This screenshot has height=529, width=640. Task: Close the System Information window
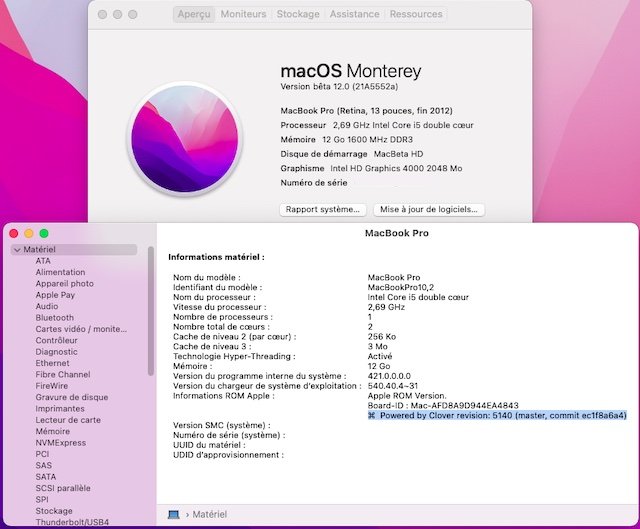[x=14, y=233]
